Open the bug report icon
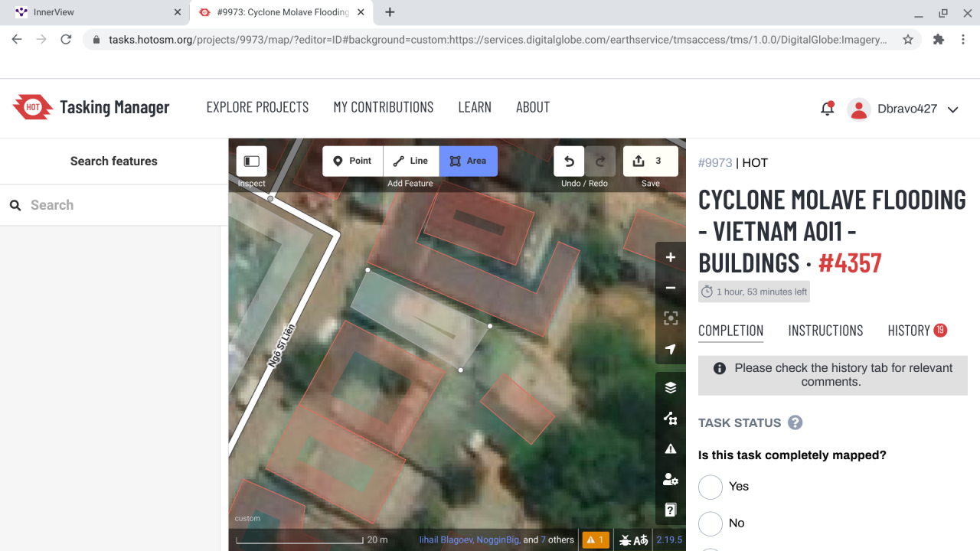The image size is (980, 551). 626,540
